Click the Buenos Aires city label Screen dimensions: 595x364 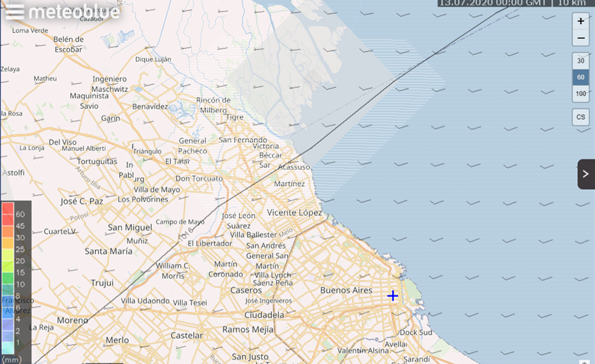[x=346, y=290]
